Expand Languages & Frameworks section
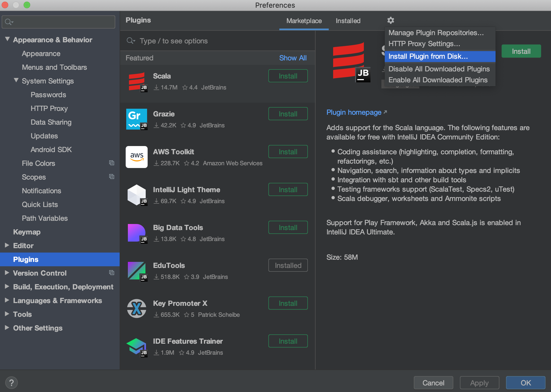This screenshot has height=392, width=551. [x=7, y=300]
